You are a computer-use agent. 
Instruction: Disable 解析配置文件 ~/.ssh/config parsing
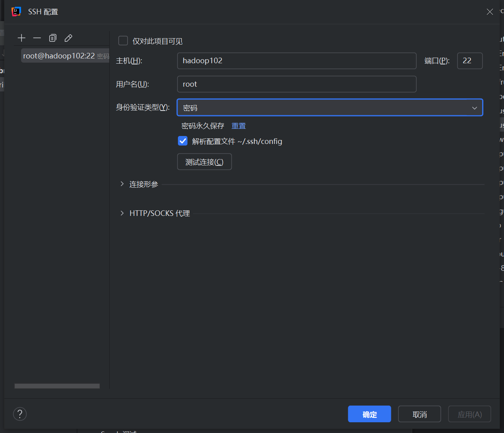tap(182, 141)
